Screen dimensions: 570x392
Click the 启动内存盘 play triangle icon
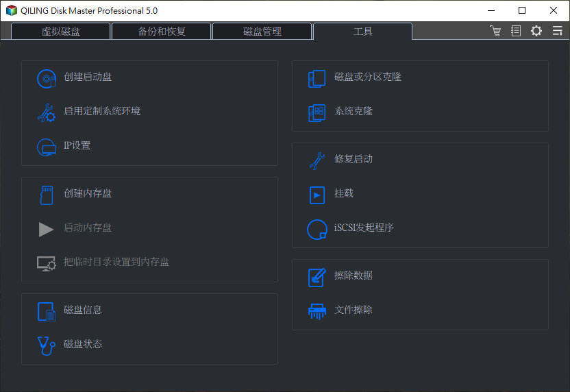[x=46, y=230]
